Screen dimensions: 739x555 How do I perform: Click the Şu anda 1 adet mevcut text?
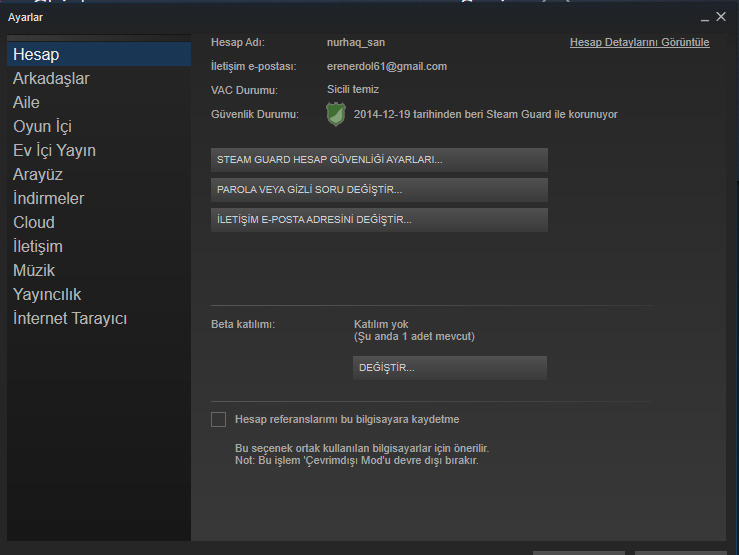pyautogui.click(x=414, y=336)
